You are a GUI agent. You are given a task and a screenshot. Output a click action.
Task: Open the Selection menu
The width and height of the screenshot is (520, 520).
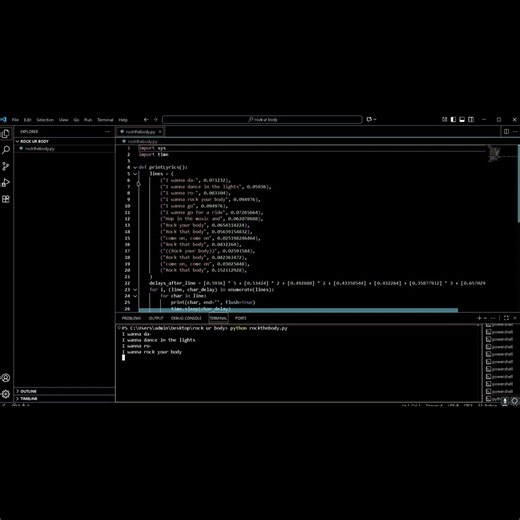(x=45, y=120)
